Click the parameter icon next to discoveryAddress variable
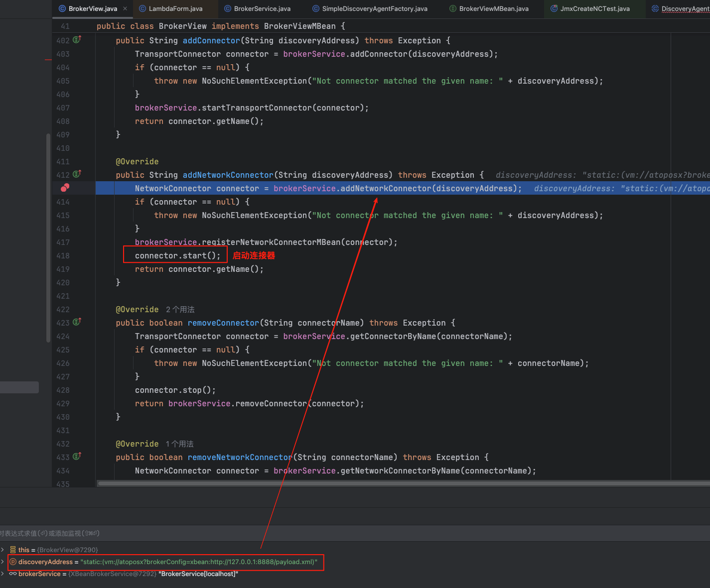Viewport: 710px width, 588px height. 13,562
